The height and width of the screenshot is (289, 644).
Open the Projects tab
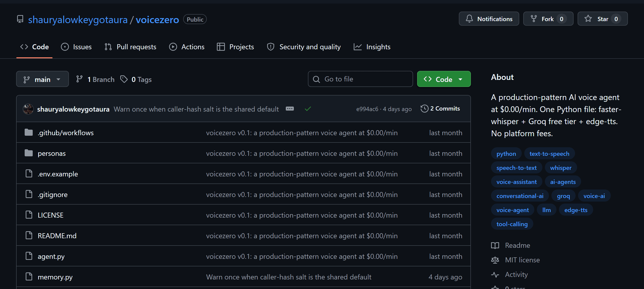tap(235, 47)
